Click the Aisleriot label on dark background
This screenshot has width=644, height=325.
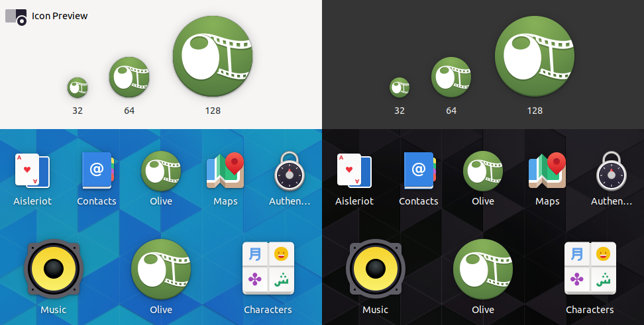click(x=354, y=201)
